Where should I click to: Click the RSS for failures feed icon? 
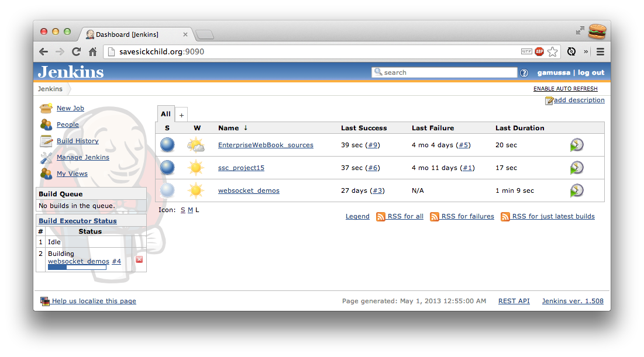click(435, 217)
